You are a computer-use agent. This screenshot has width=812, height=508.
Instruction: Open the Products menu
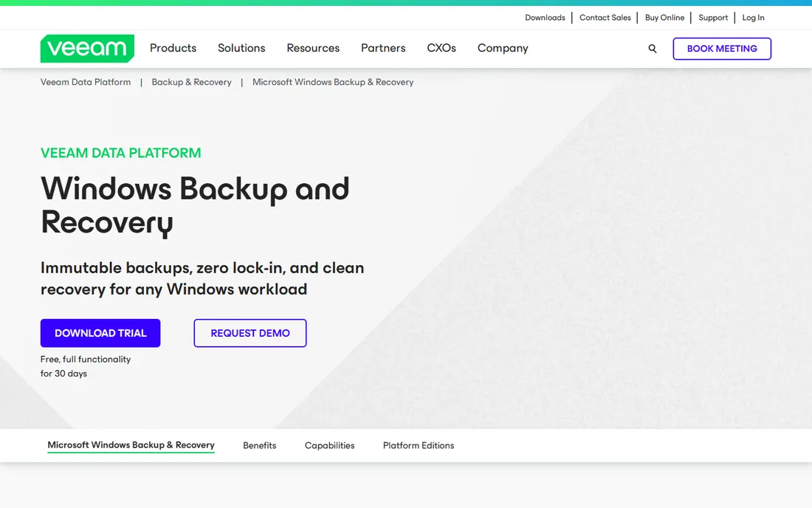click(173, 48)
